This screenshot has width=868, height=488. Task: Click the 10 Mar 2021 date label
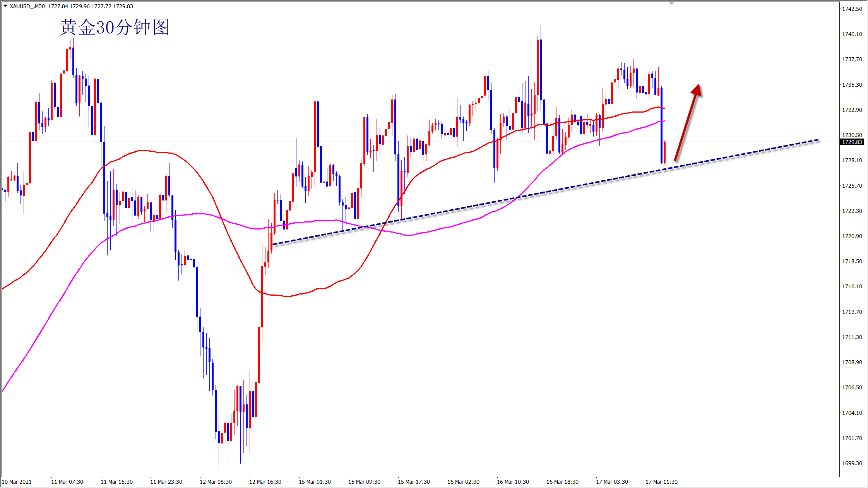17,482
